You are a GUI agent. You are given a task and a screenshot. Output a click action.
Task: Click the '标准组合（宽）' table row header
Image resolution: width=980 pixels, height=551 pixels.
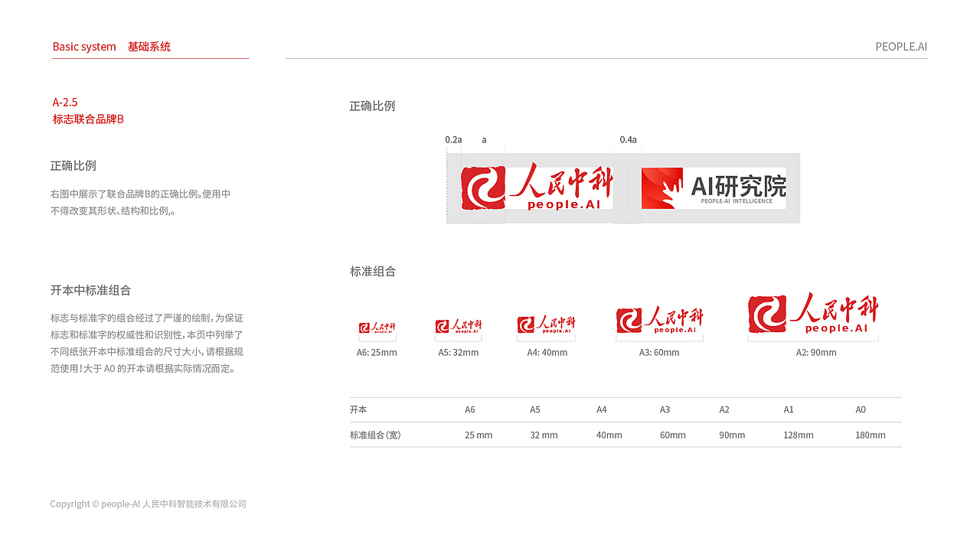pos(375,435)
